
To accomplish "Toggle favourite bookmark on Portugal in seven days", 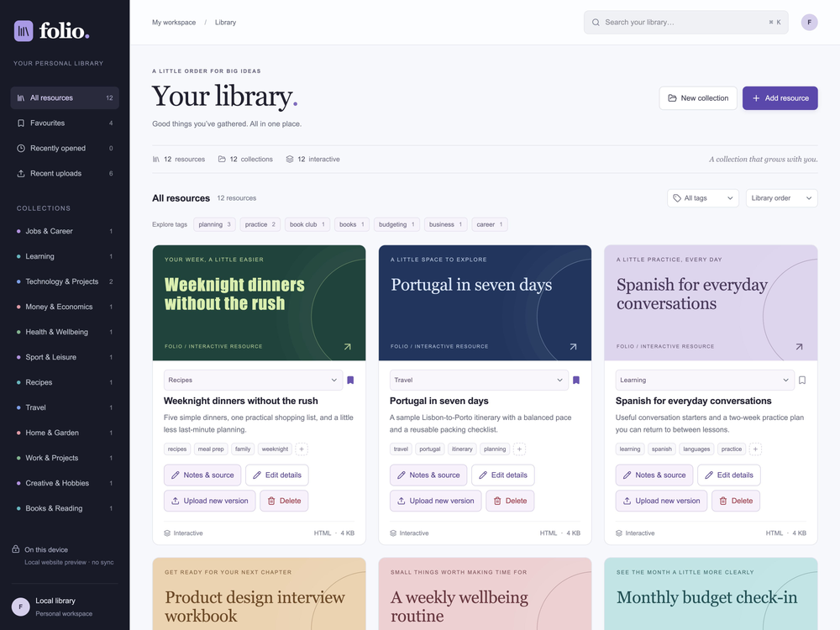I will (x=576, y=380).
